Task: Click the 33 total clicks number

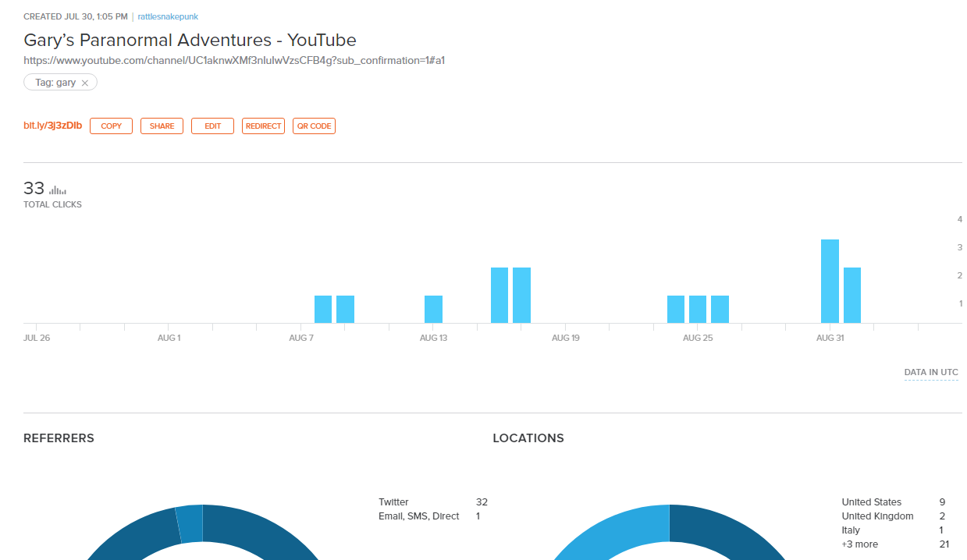Action: click(34, 188)
